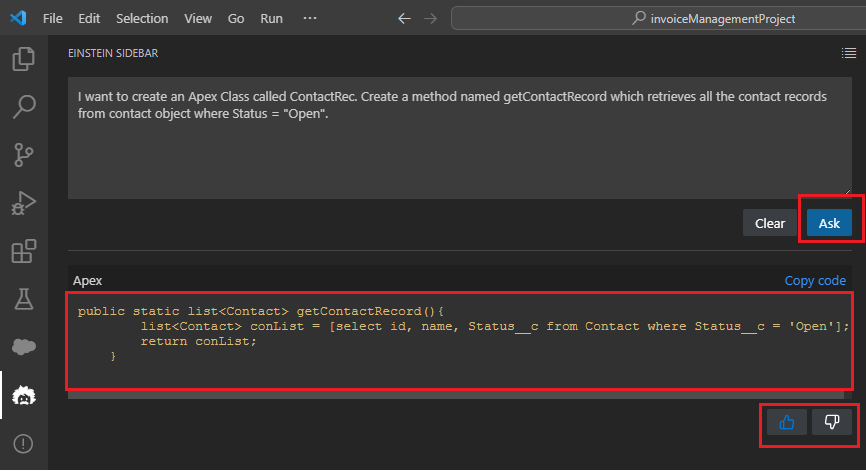Screen dimensions: 866x472
Task: Open the Einstein Sidebar views list icon
Action: [848, 53]
